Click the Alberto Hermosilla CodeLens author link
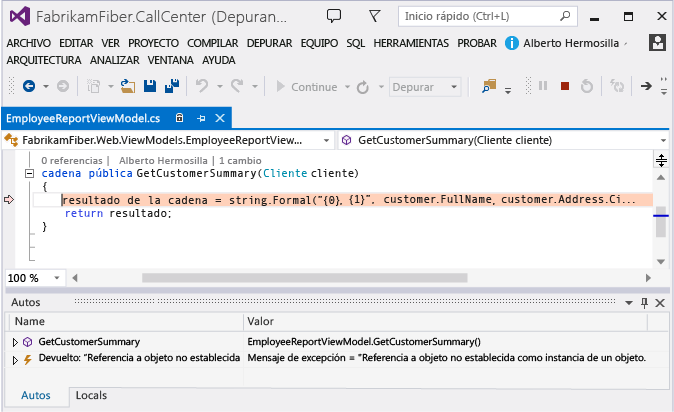The image size is (674, 412). tap(163, 160)
